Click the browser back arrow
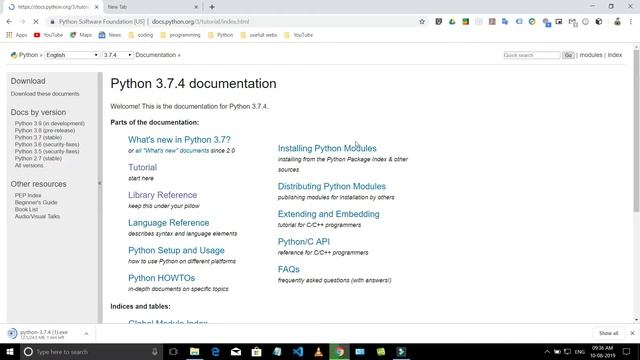Screen dimensions: 640x360 9,22
